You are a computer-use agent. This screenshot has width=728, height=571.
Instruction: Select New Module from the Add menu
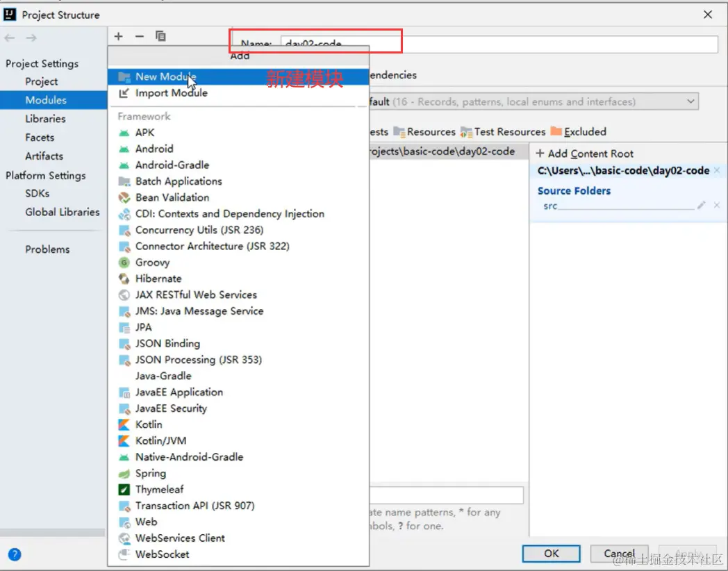(238, 76)
